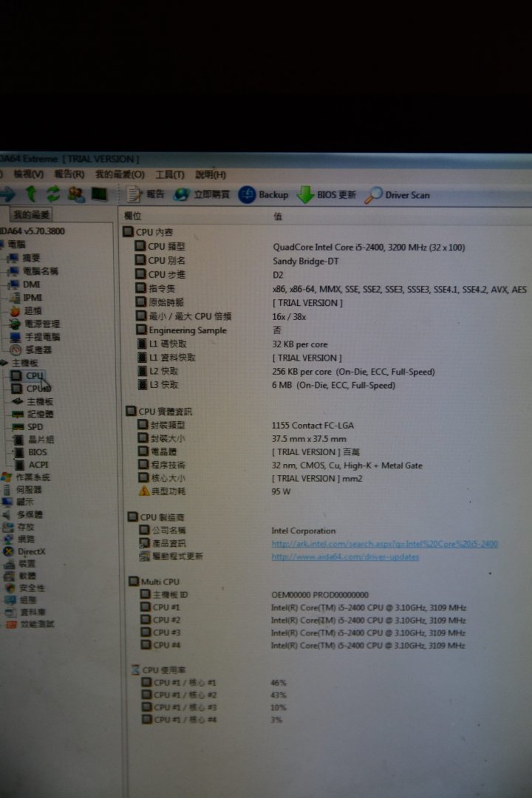The image size is (532, 798).
Task: Click the BIOS 更新 toolbar button
Action: click(327, 195)
